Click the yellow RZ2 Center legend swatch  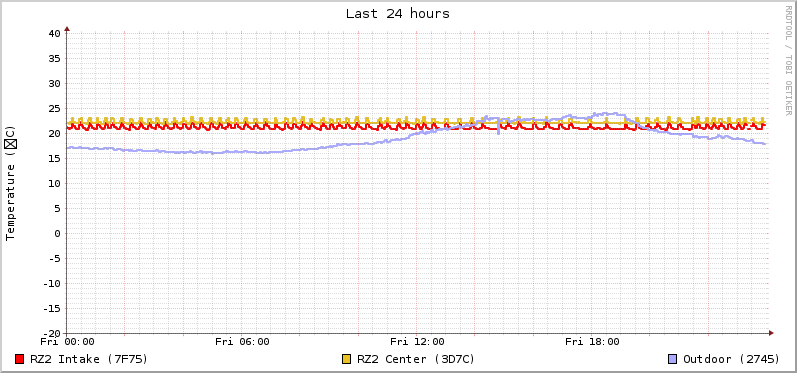coord(347,359)
